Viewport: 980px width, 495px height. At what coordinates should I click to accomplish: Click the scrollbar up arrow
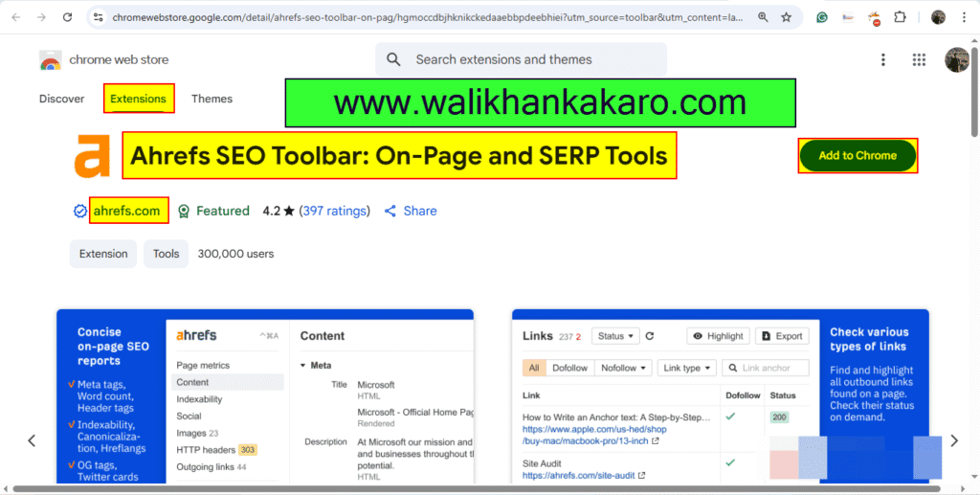(x=974, y=40)
